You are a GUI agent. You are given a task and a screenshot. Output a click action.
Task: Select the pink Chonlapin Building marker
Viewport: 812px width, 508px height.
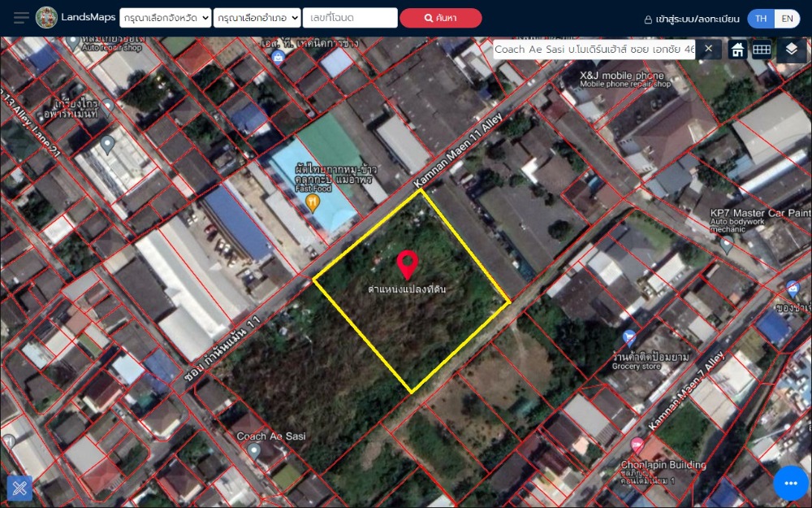(637, 446)
